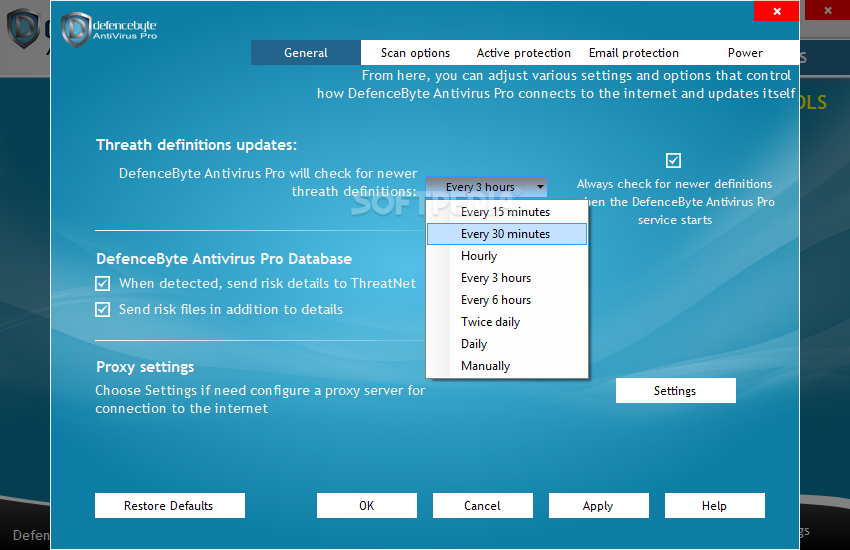Choose Every 15 minutes from the list
850x550 pixels.
(507, 212)
